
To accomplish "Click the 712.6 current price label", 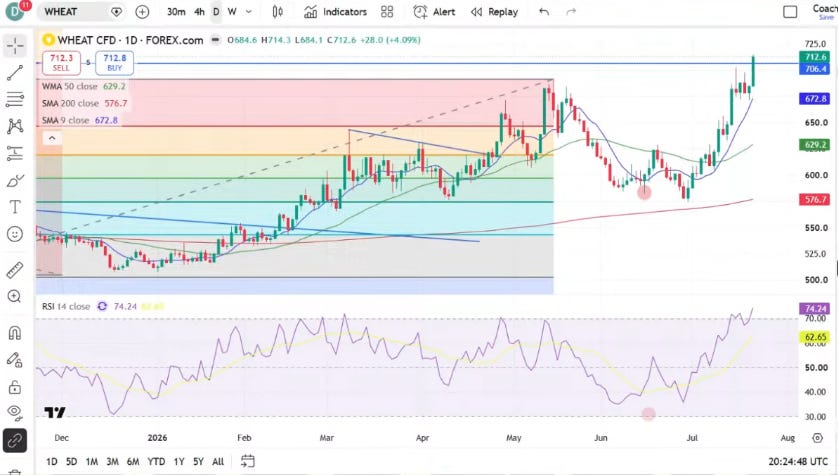I will click(x=814, y=57).
